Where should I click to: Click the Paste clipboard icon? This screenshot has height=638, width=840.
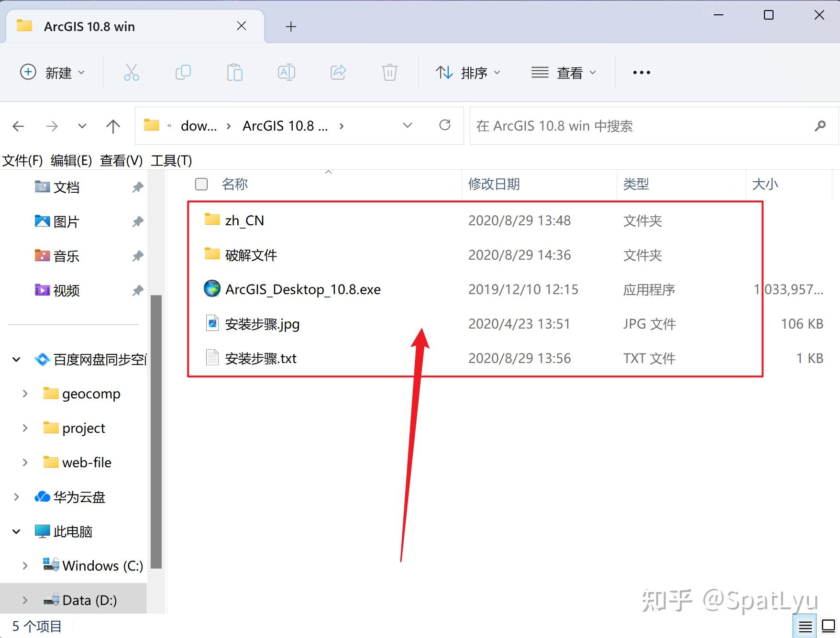(234, 73)
